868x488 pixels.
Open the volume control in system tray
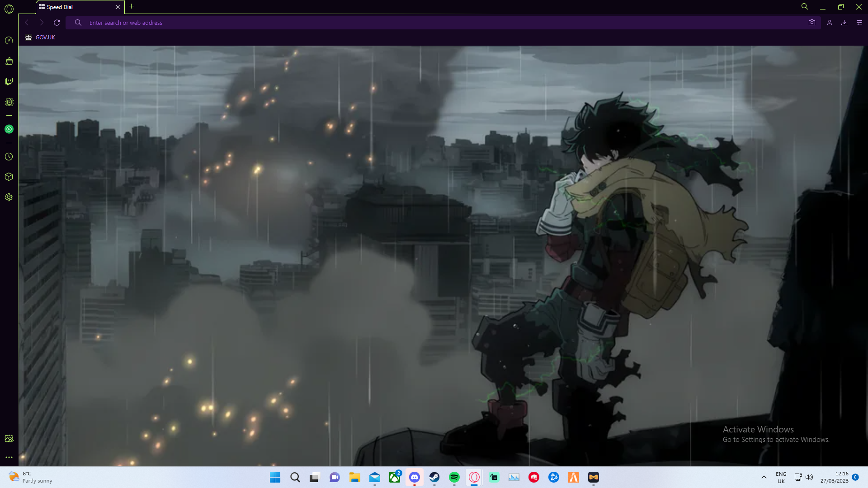point(809,477)
